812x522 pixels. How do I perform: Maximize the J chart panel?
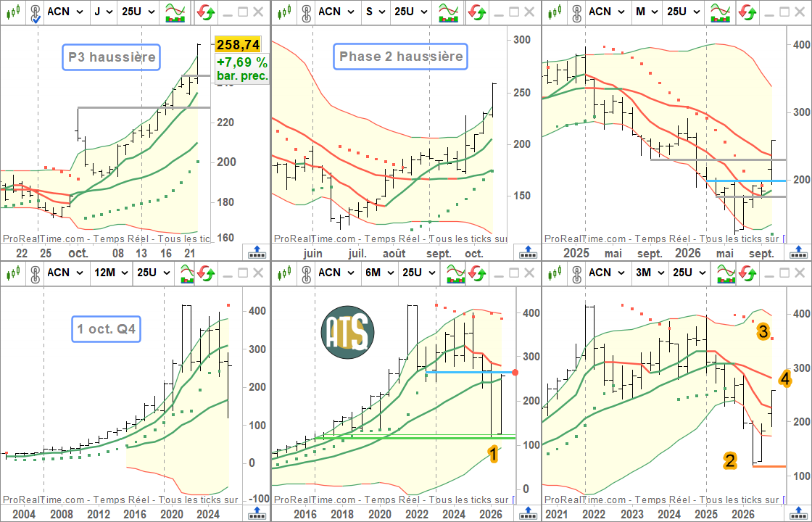coord(244,12)
